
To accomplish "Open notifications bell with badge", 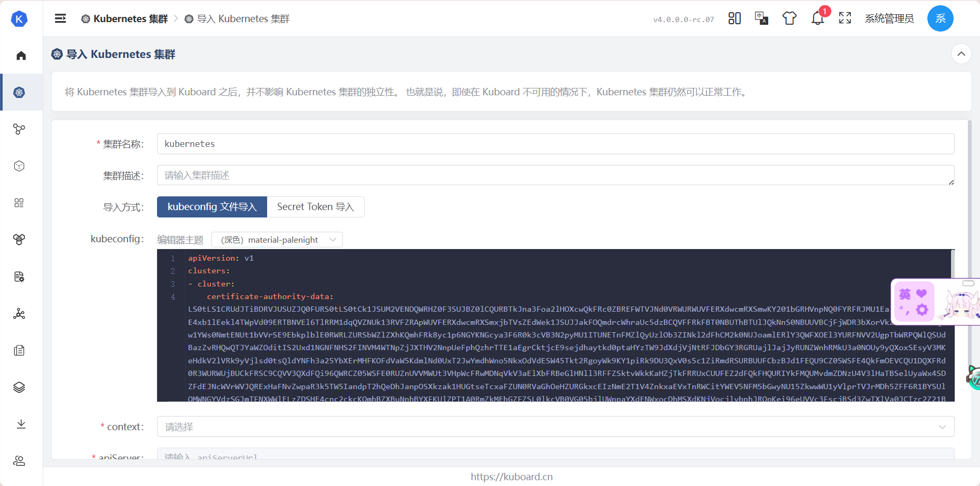I will click(818, 18).
